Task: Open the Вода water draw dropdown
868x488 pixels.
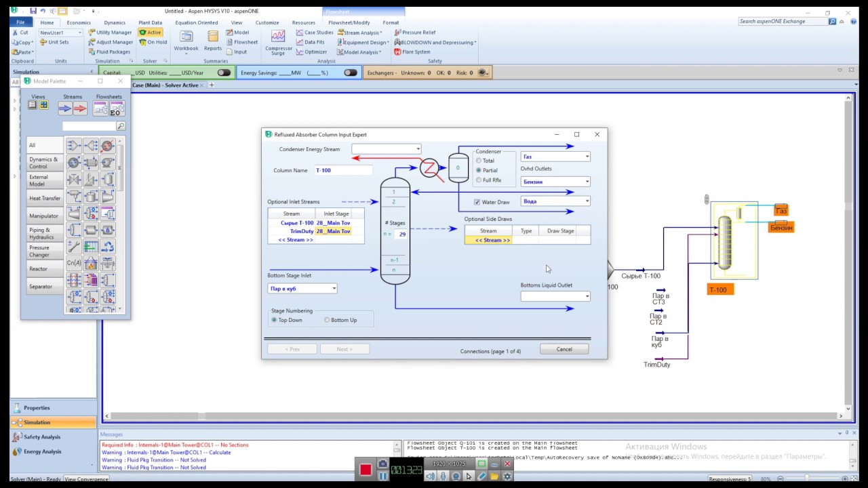Action: (x=587, y=201)
